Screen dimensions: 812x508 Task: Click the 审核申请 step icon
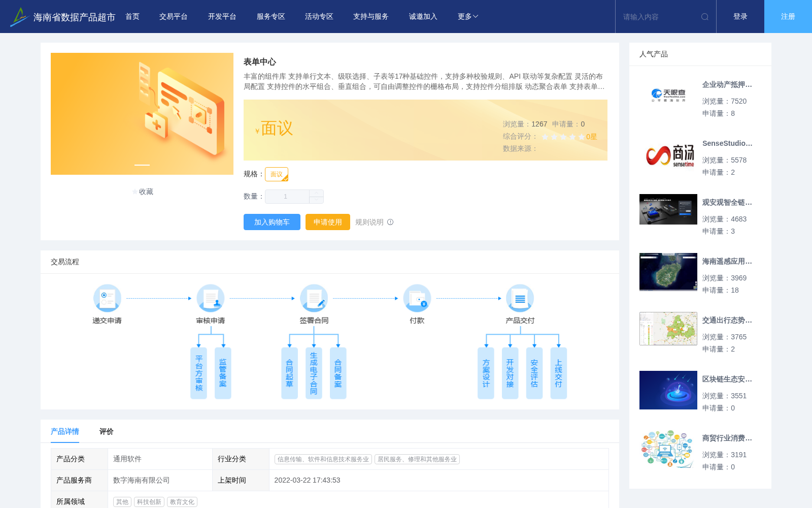211,298
